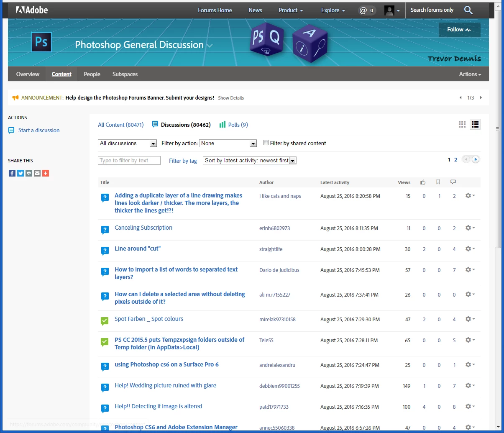Switch to the Overview tab
504x433 pixels.
[28, 74]
